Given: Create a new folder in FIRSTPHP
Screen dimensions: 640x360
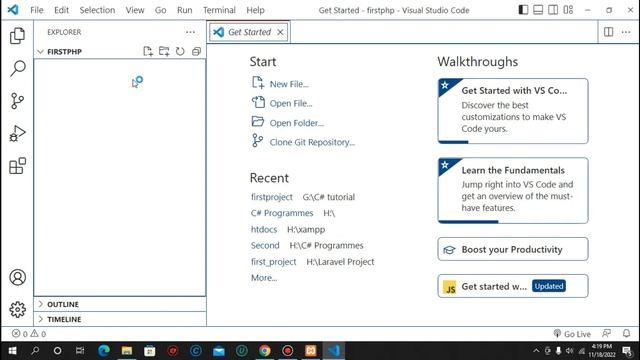Looking at the screenshot, I should pyautogui.click(x=164, y=51).
